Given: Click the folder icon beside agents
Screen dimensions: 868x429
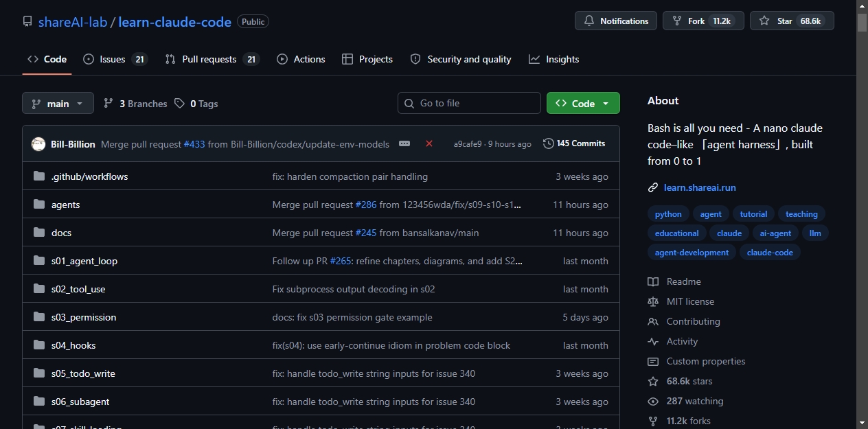Looking at the screenshot, I should (39, 205).
